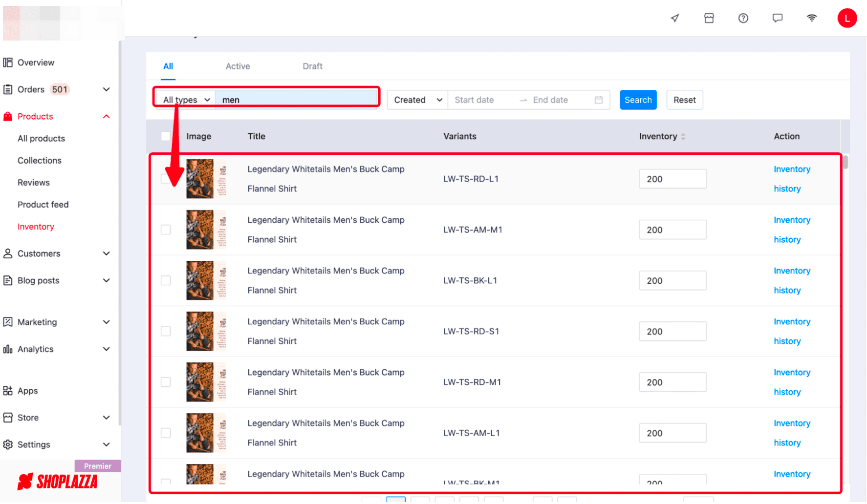Click the Products bag icon

pos(8,116)
